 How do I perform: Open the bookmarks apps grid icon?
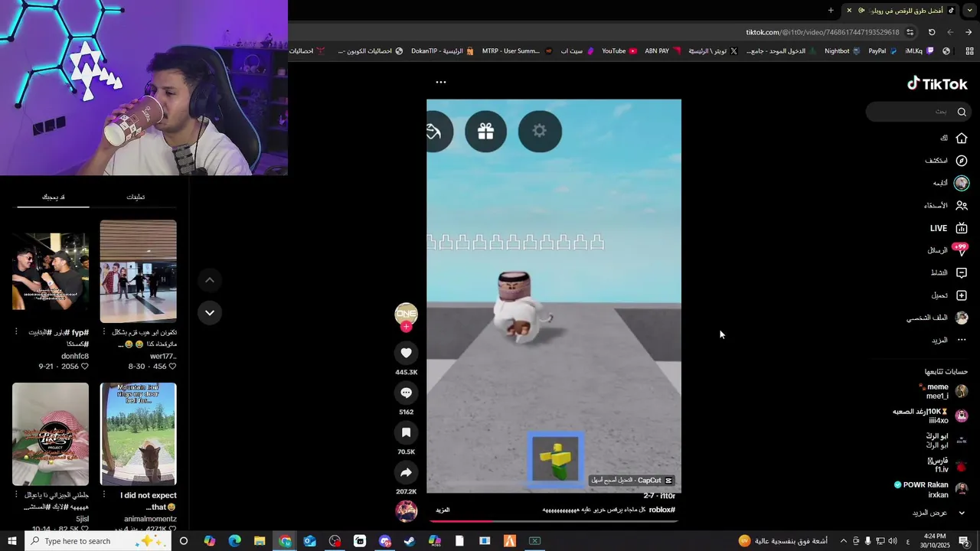click(x=969, y=51)
